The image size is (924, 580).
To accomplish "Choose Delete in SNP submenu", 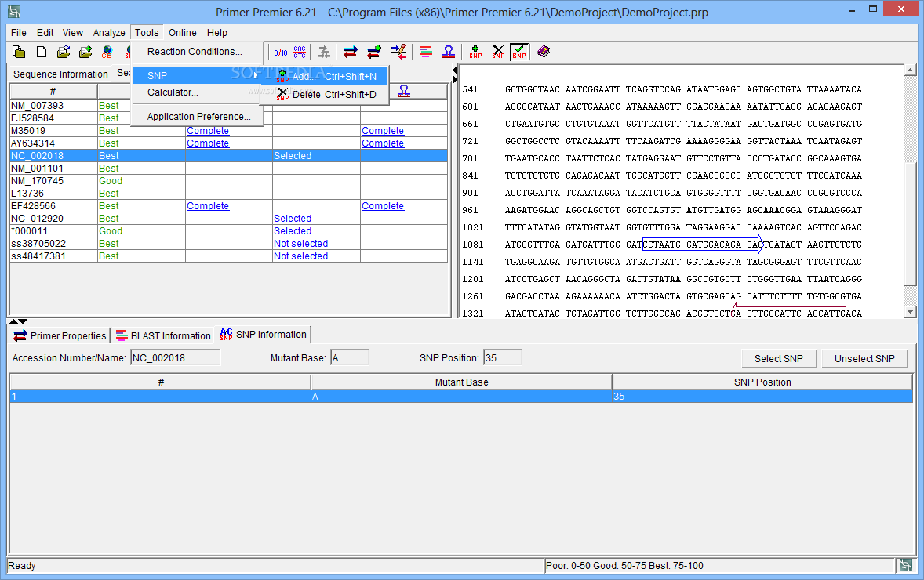I will 326,95.
